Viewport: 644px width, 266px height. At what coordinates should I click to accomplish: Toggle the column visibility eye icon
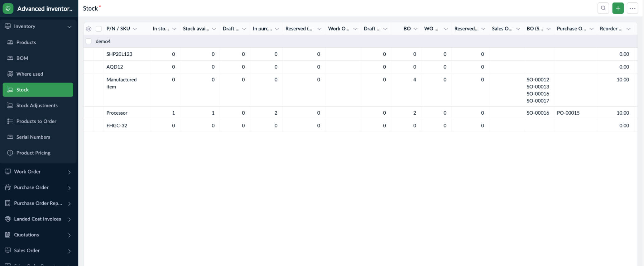click(89, 29)
